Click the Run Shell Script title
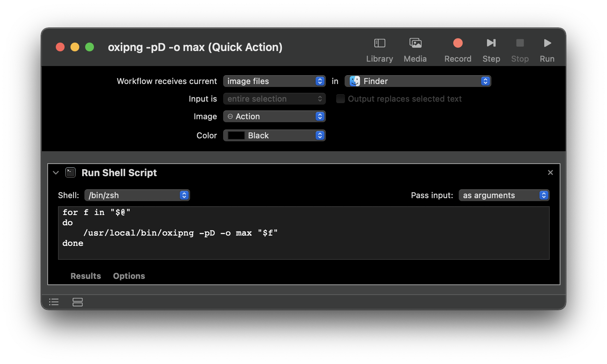The width and height of the screenshot is (607, 364). 119,173
